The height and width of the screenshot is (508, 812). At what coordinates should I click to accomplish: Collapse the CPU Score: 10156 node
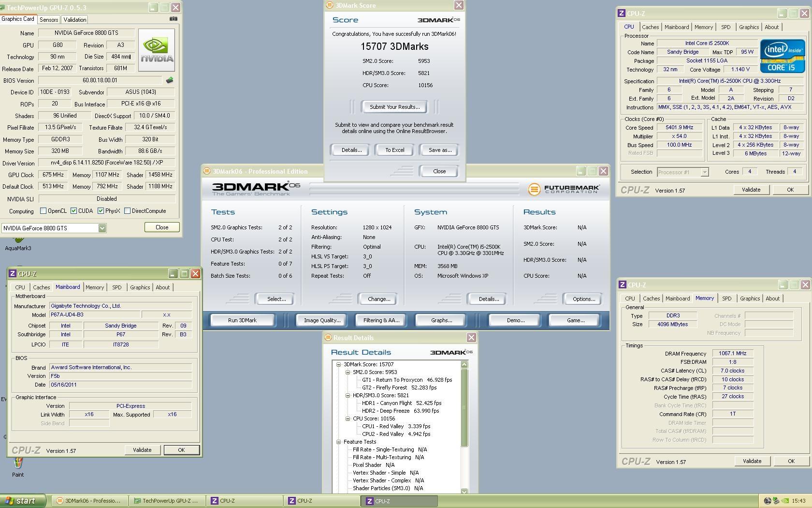pyautogui.click(x=348, y=418)
